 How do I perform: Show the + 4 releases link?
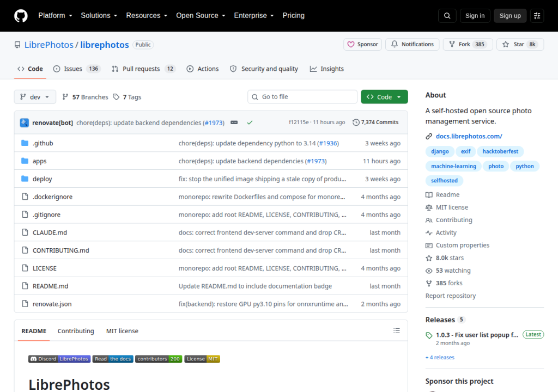(440, 358)
